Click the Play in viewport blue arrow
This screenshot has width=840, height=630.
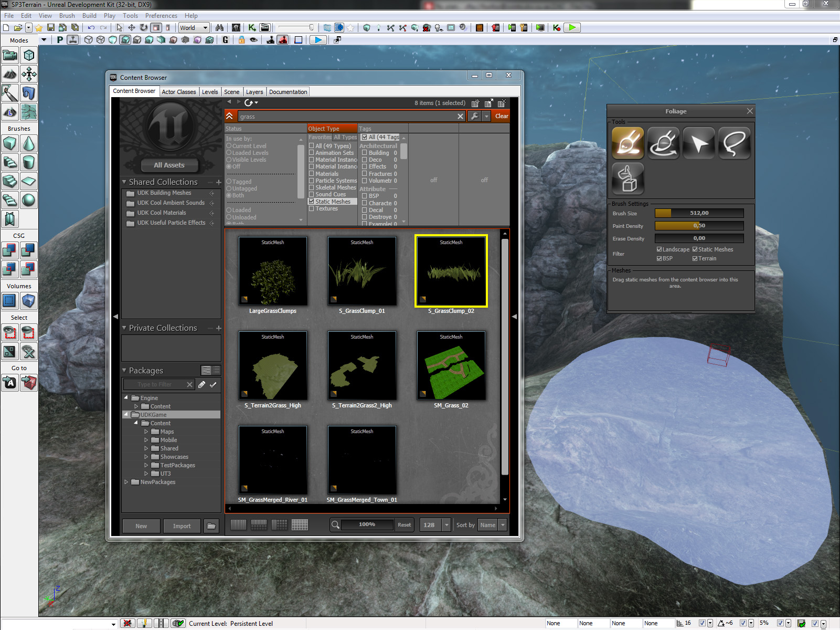click(318, 40)
